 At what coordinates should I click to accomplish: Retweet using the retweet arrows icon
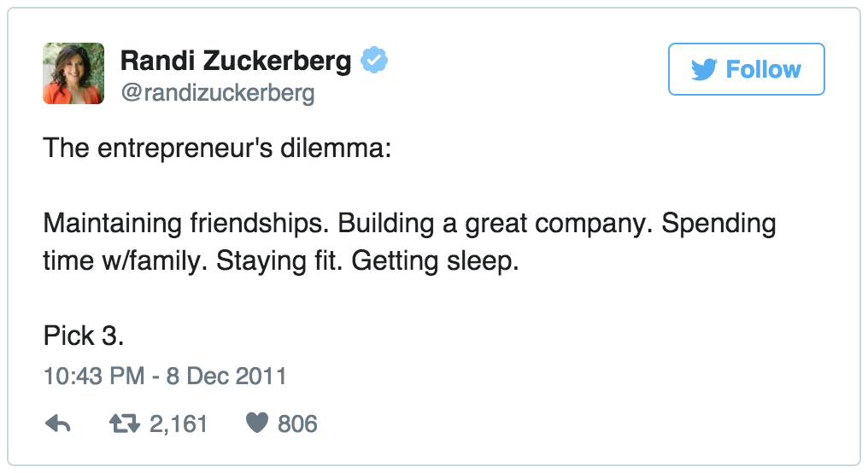pyautogui.click(x=124, y=423)
